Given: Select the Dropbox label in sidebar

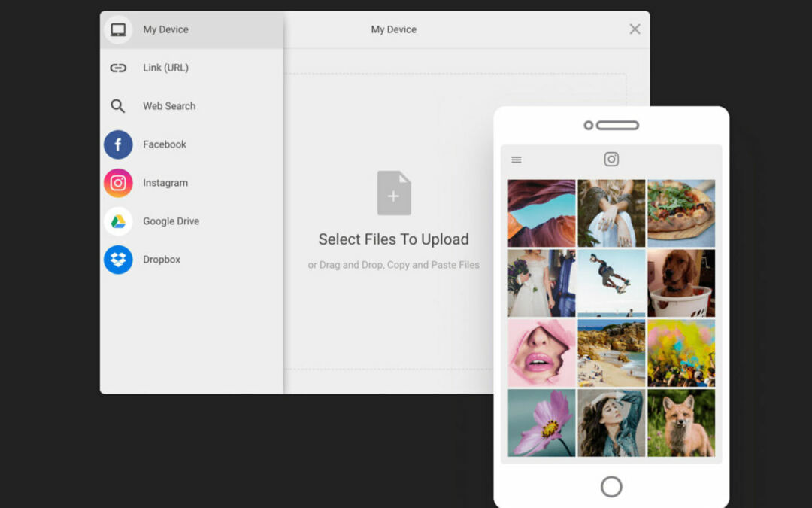Looking at the screenshot, I should tap(162, 260).
